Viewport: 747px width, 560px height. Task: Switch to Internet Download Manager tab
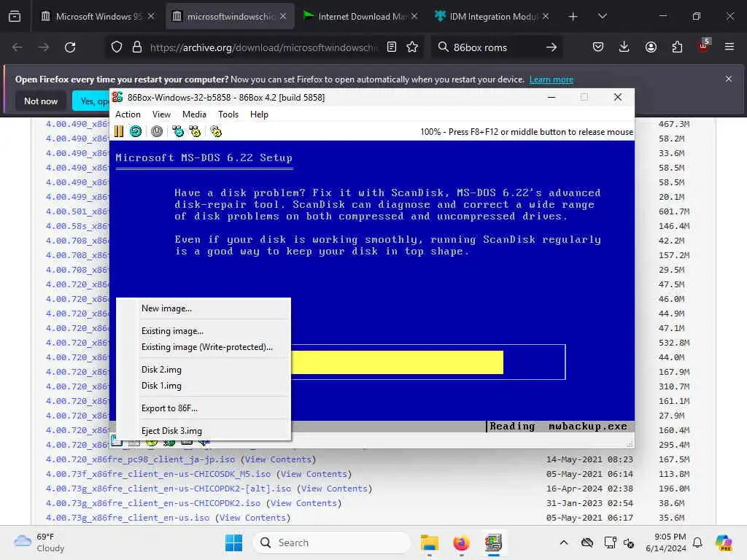coord(360,17)
